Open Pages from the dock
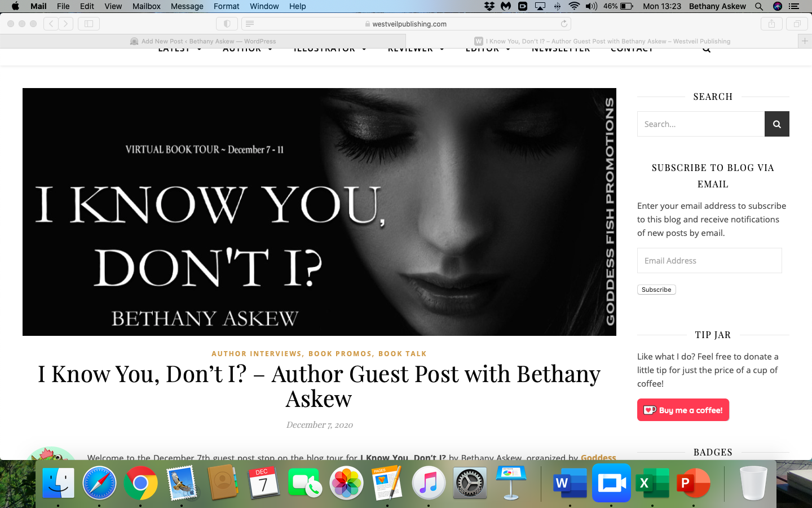The height and width of the screenshot is (508, 812). [387, 483]
